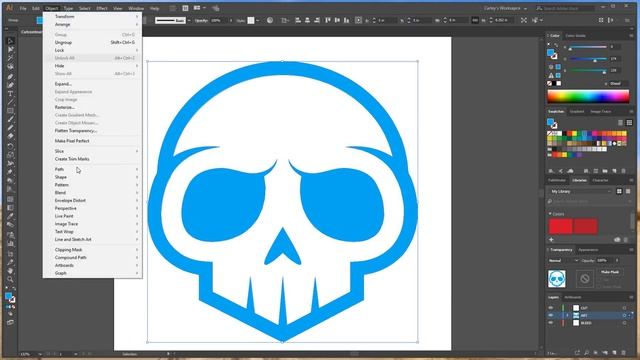Choose Expand... from the Object menu
640x360 pixels.
pyautogui.click(x=63, y=84)
